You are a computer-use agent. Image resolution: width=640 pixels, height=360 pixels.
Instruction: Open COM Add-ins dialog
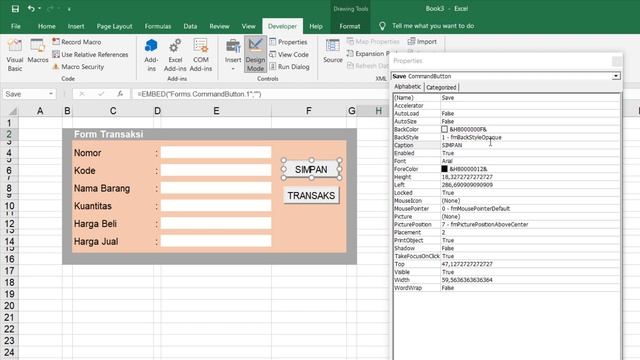pos(200,55)
